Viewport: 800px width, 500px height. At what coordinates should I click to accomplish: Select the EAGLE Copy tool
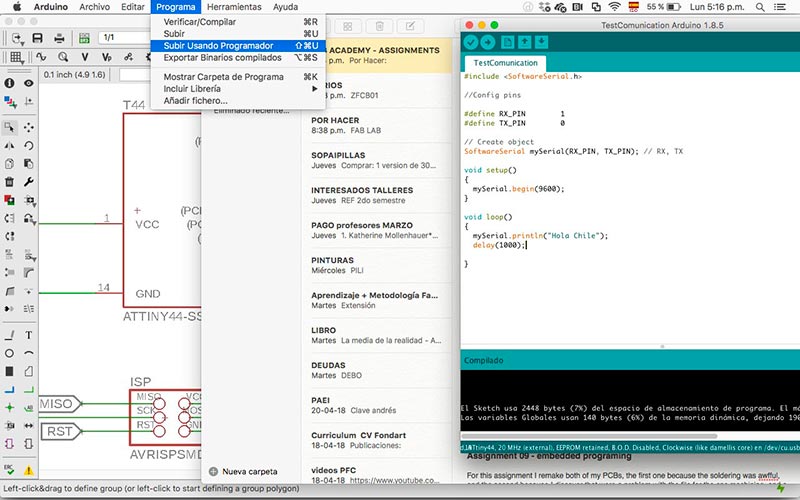(x=9, y=164)
